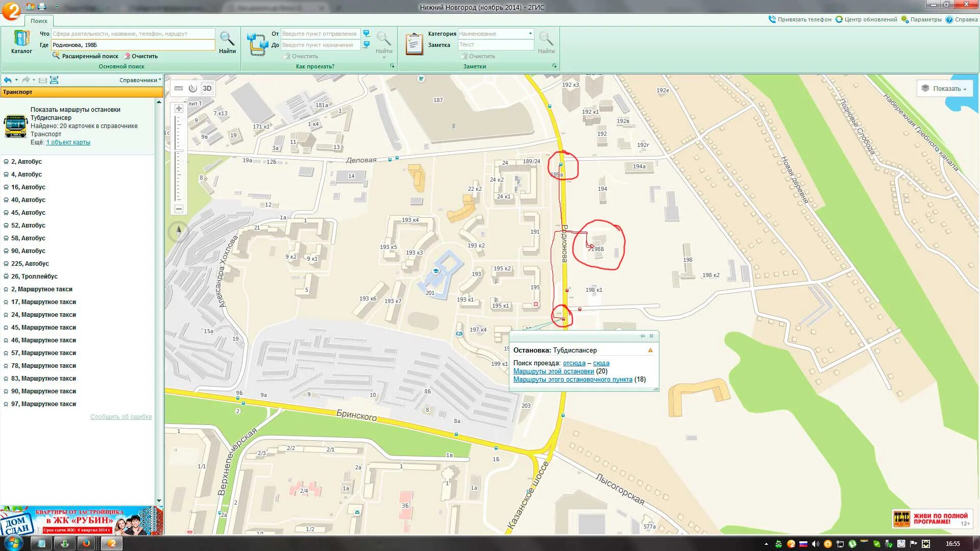The width and height of the screenshot is (980, 551).
Task: Expand the Показать layers dropdown
Action: pos(945,89)
